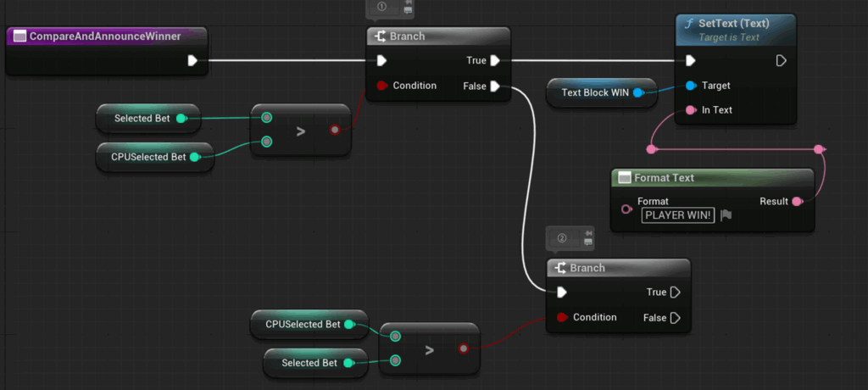This screenshot has height=390, width=868.
Task: Select the Text Block WIN variable node
Action: (594, 92)
